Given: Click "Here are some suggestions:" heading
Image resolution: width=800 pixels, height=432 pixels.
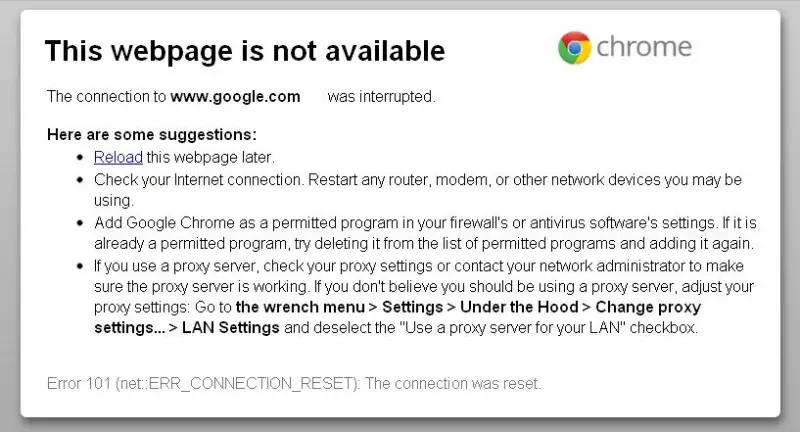Looking at the screenshot, I should 151,134.
